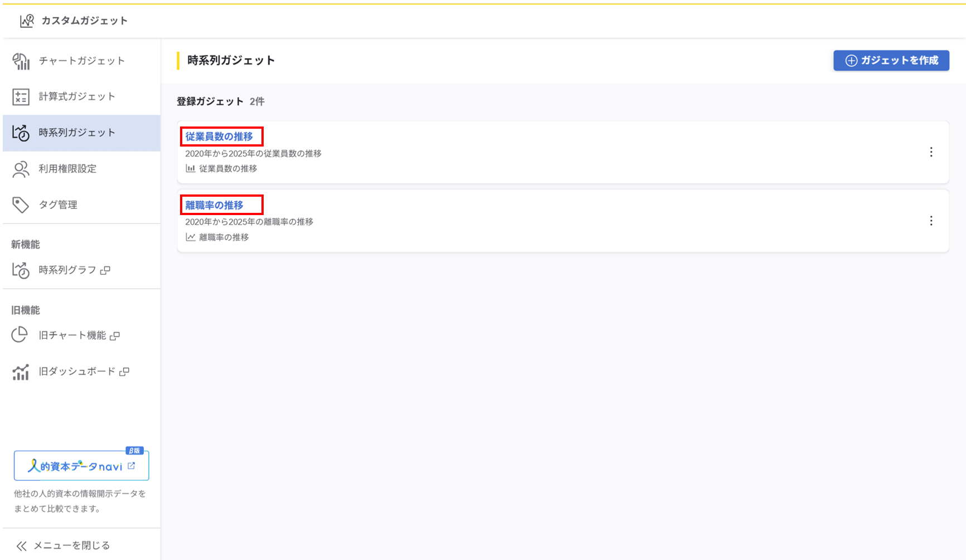
Task: Open the 人的資本データnavi banner
Action: click(x=81, y=466)
